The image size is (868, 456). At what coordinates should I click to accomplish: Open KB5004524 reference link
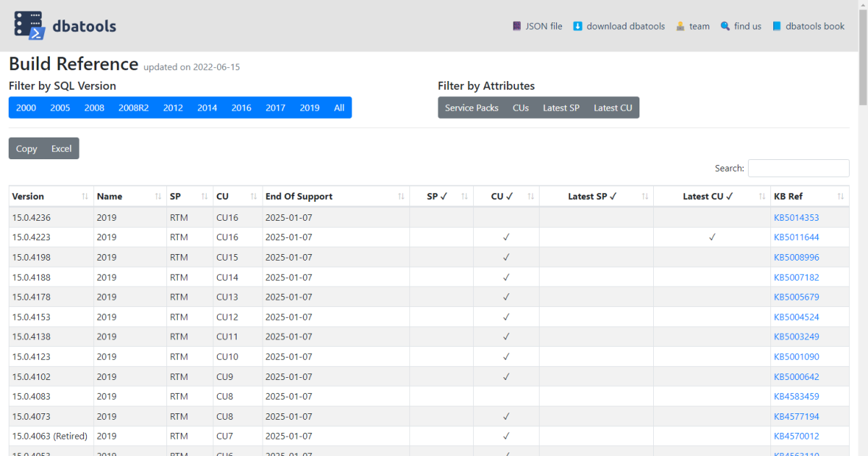click(796, 317)
